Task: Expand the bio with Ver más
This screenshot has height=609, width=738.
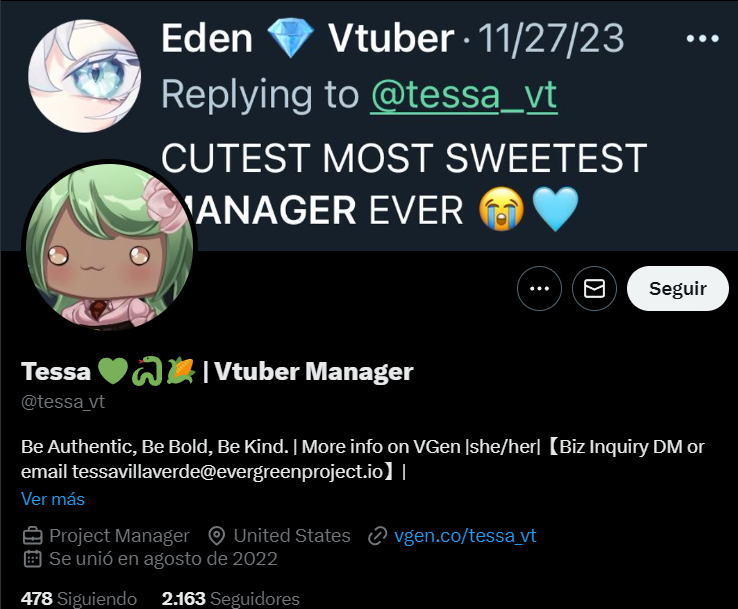Action: point(53,499)
